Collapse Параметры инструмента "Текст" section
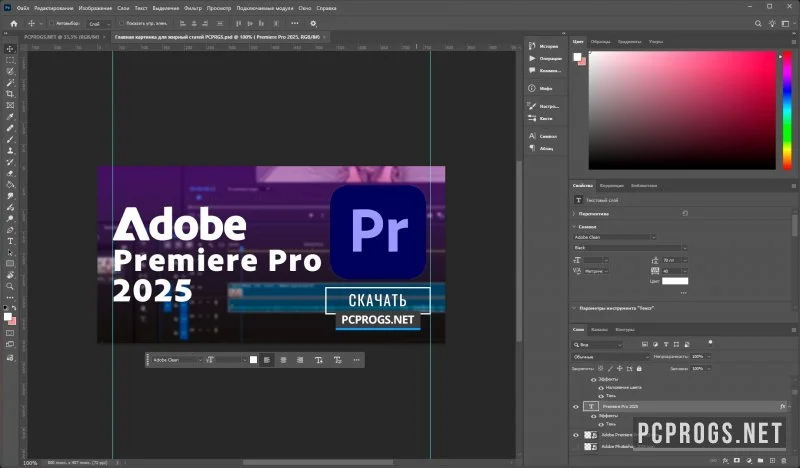 [574, 308]
